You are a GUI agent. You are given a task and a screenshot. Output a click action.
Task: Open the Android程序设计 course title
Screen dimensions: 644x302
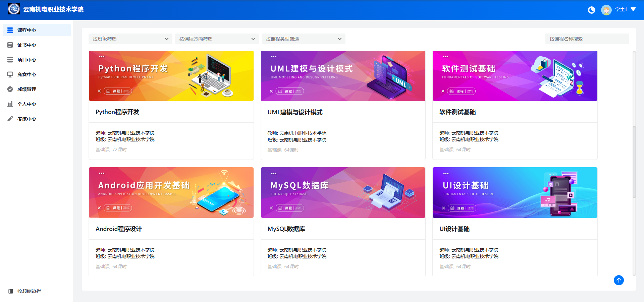click(x=119, y=229)
